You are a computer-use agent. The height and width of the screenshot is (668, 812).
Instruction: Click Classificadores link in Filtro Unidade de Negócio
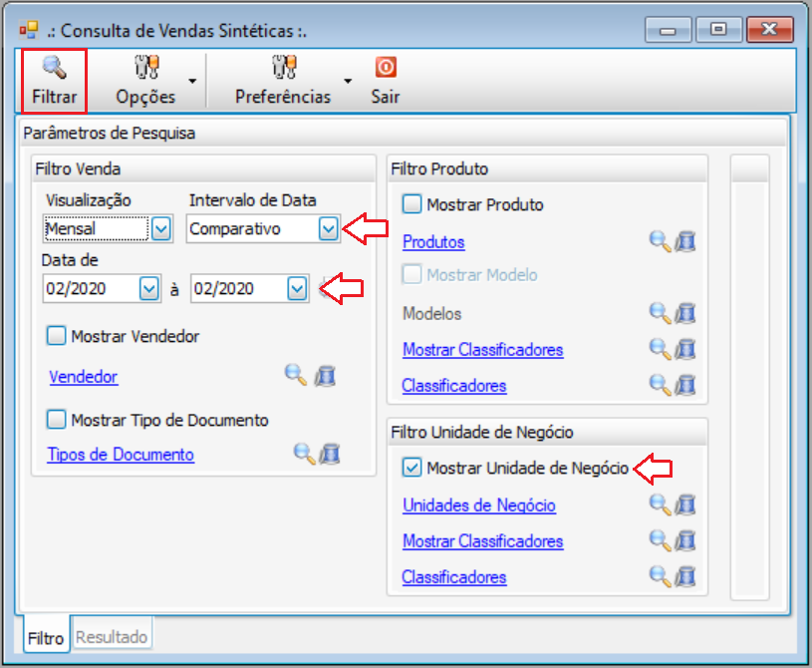tap(453, 577)
